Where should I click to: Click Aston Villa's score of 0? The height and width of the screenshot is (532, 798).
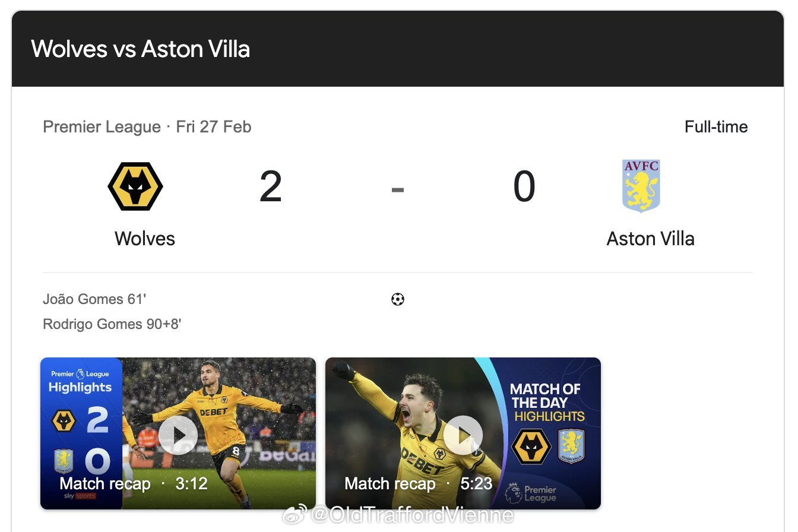pyautogui.click(x=524, y=187)
